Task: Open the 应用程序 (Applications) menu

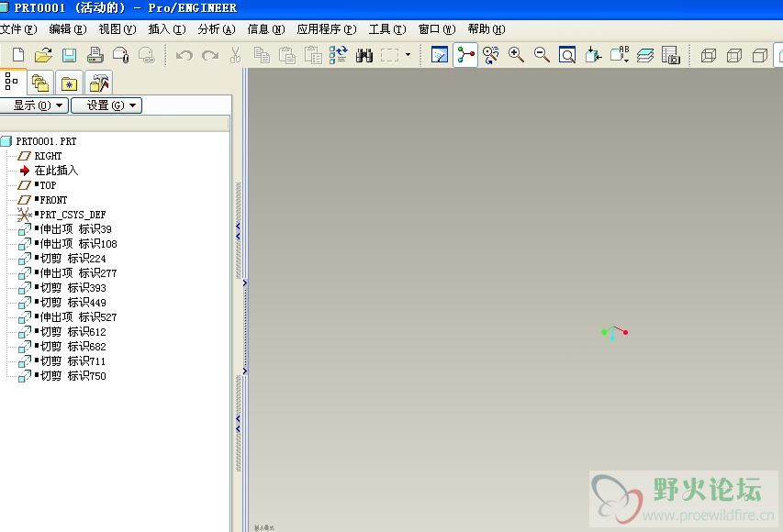Action: pos(327,29)
